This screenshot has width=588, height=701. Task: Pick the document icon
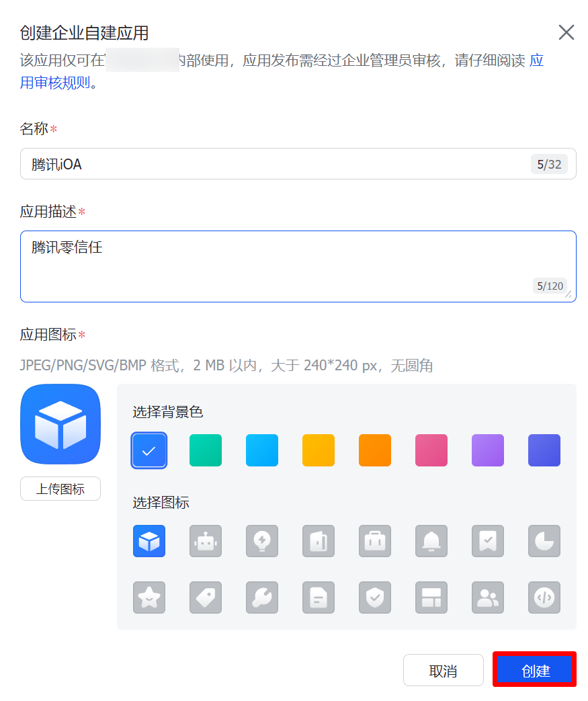319,597
